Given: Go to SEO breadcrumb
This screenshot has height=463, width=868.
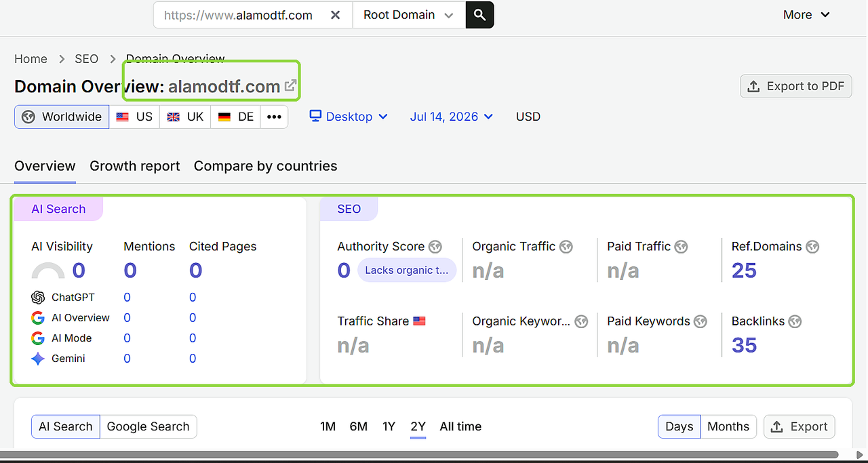Looking at the screenshot, I should point(87,59).
